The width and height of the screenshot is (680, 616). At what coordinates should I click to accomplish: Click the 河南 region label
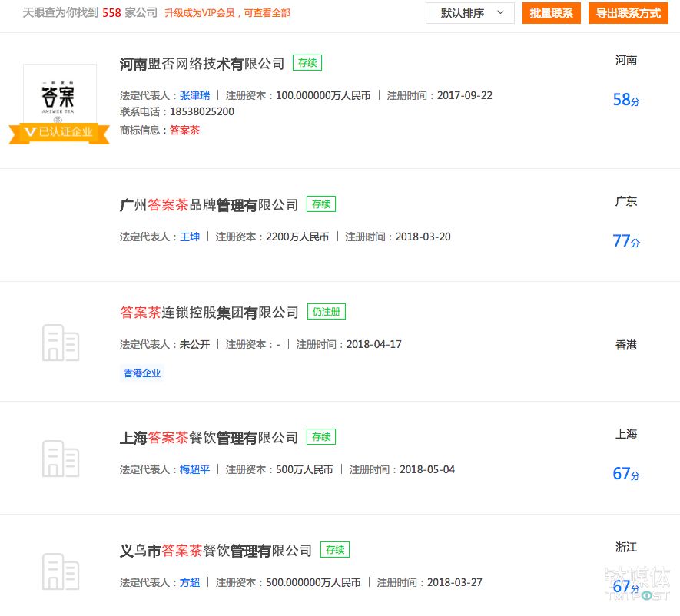(x=625, y=60)
